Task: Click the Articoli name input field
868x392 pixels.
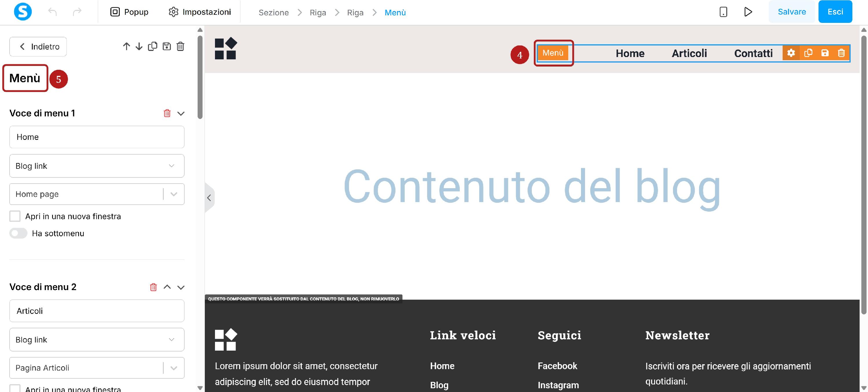Action: tap(97, 311)
